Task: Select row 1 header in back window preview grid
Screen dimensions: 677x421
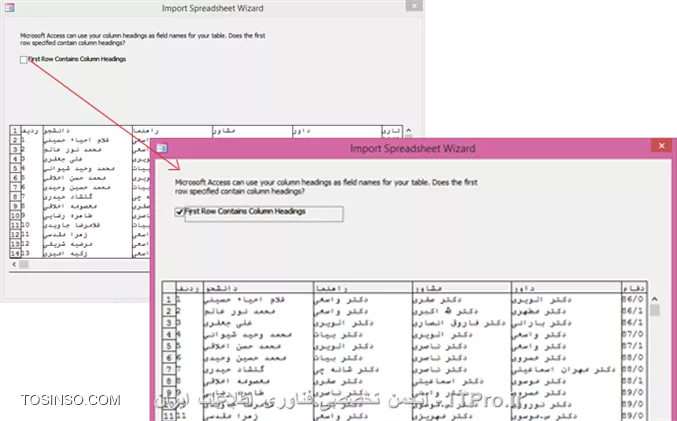Action: 15,130
